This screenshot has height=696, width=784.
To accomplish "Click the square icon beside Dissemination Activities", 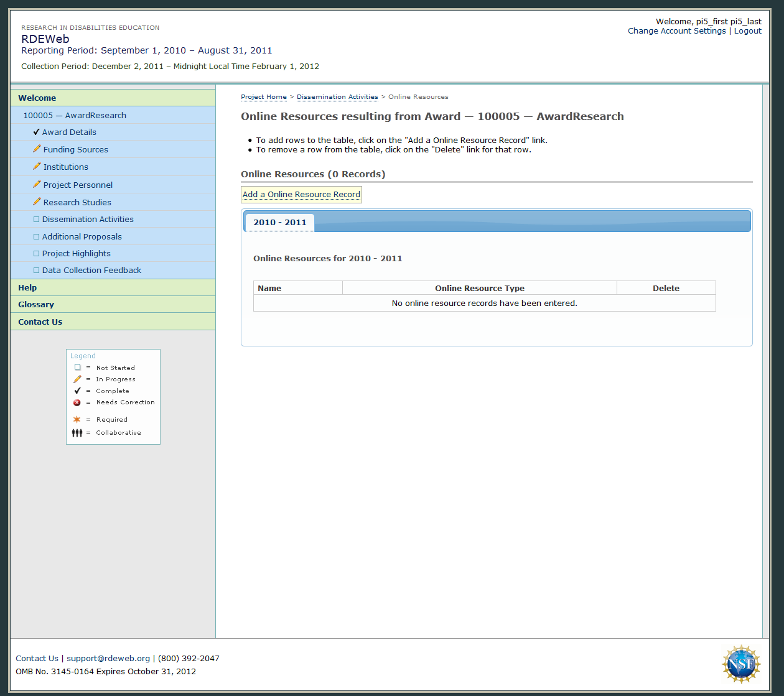I will (x=36, y=220).
